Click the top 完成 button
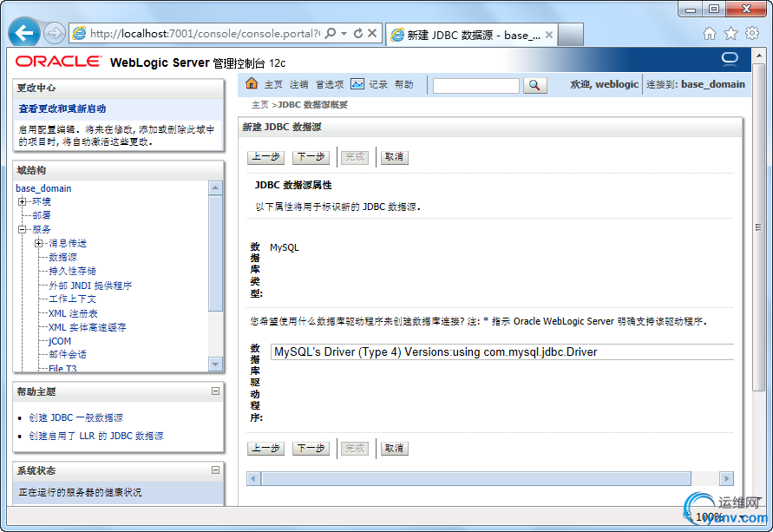Viewport: 773px width, 532px height. (x=355, y=157)
